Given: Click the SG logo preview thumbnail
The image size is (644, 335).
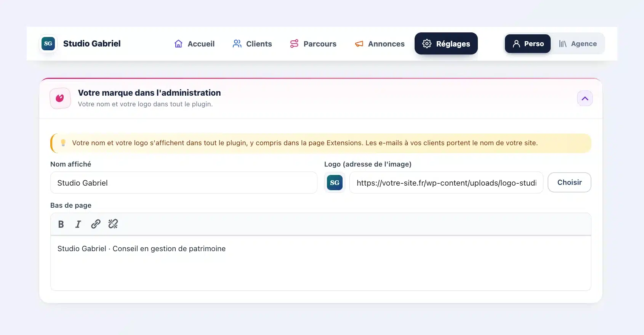Looking at the screenshot, I should pos(335,183).
